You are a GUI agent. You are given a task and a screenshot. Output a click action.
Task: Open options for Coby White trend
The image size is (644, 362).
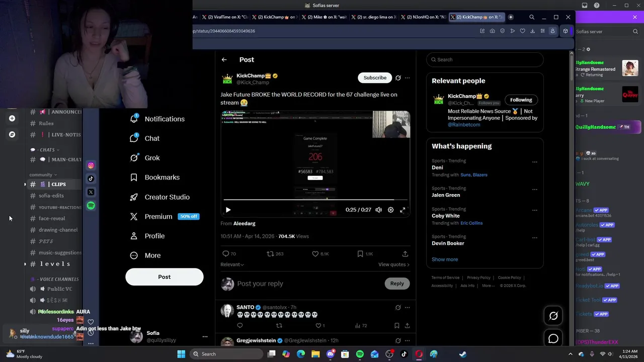click(x=534, y=210)
